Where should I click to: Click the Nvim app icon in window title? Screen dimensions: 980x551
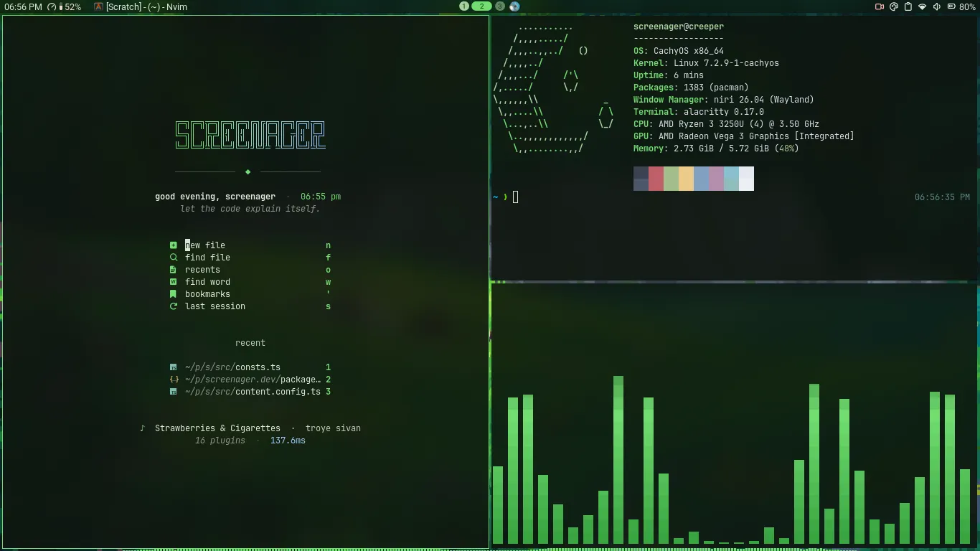(x=98, y=6)
